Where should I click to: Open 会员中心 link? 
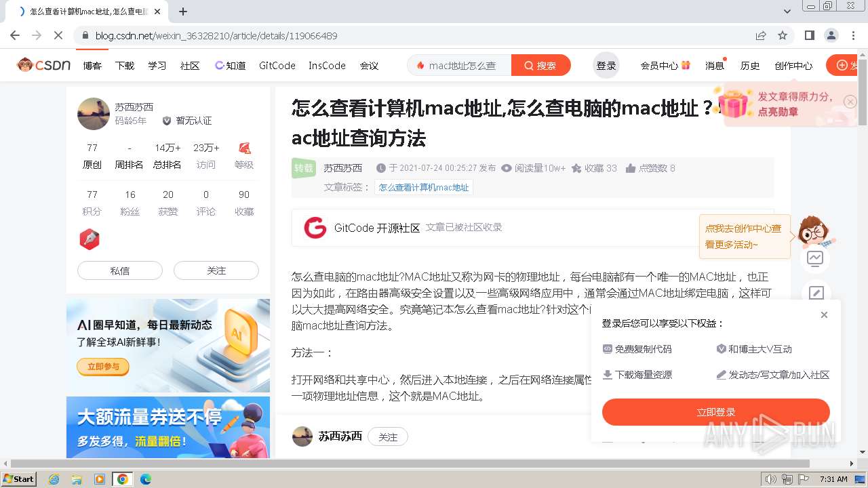(665, 66)
